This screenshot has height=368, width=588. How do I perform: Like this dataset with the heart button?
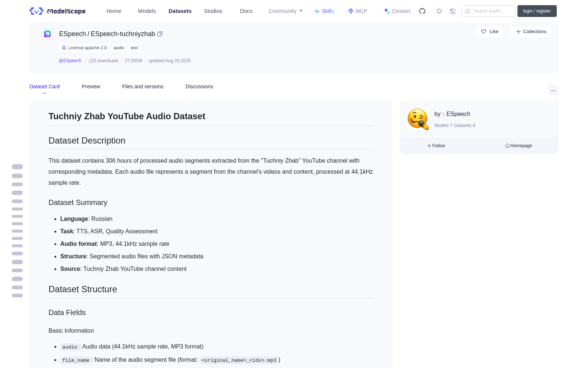(x=489, y=32)
